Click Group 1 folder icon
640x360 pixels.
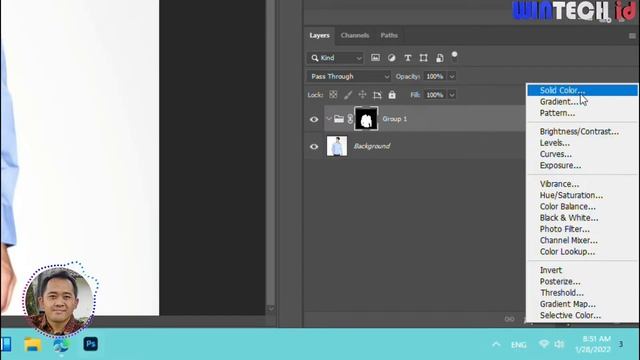point(339,119)
